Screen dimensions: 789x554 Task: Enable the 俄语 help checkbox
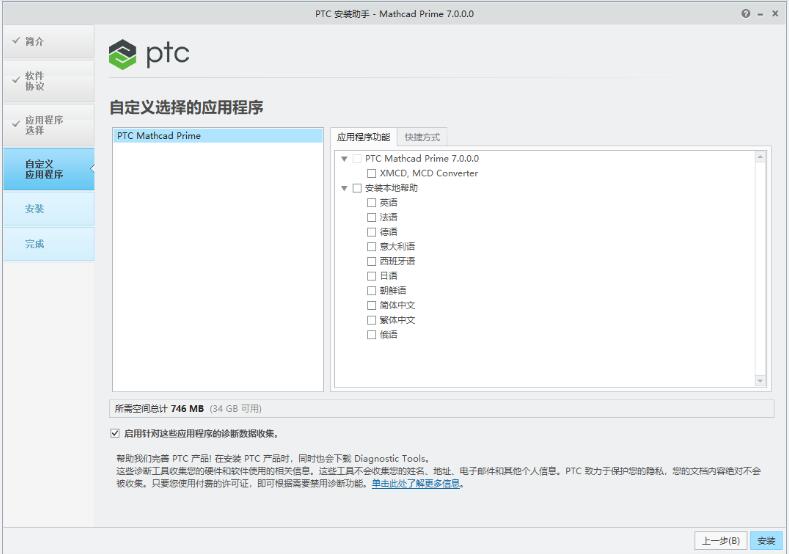click(x=371, y=335)
